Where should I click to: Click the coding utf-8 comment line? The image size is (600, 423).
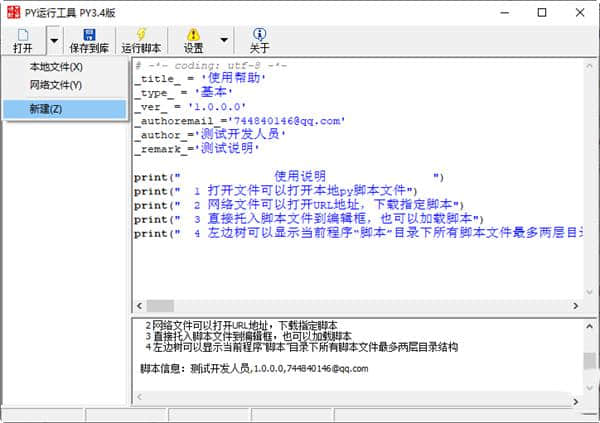(x=210, y=65)
